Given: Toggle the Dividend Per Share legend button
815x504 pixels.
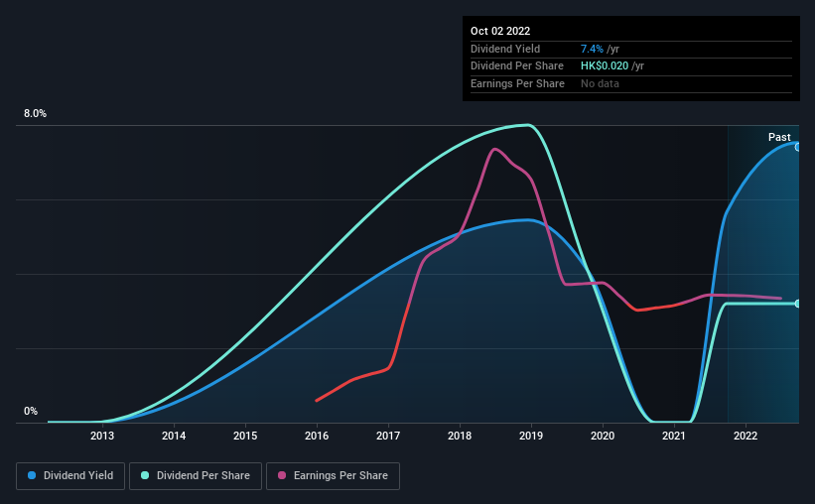Looking at the screenshot, I should [196, 476].
